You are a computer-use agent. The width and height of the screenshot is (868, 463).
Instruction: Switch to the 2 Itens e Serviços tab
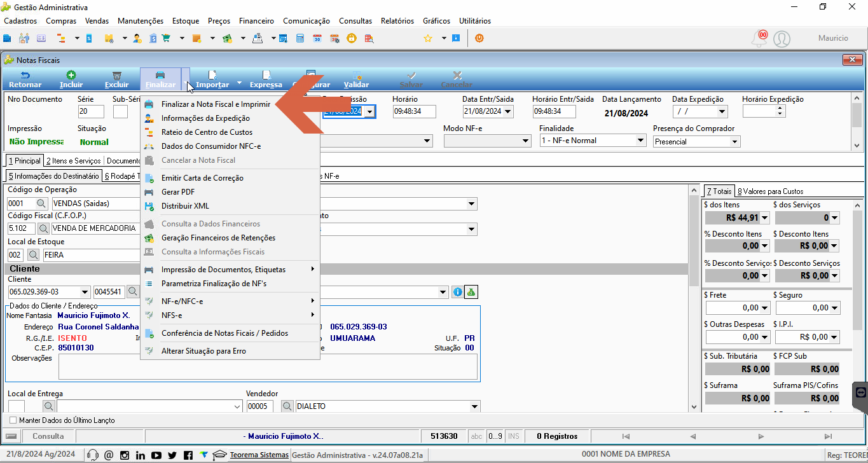click(73, 161)
